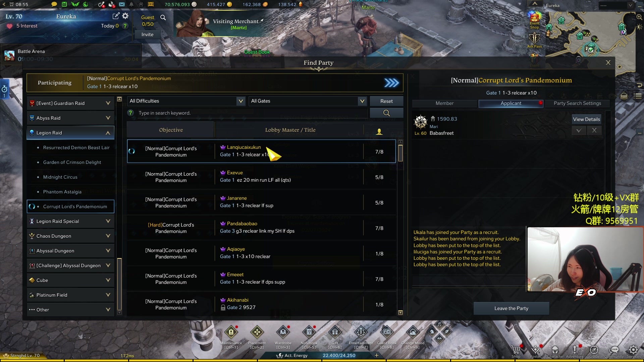Click the Placement mode icon
The height and width of the screenshot is (362, 644).
pyautogui.click(x=257, y=332)
